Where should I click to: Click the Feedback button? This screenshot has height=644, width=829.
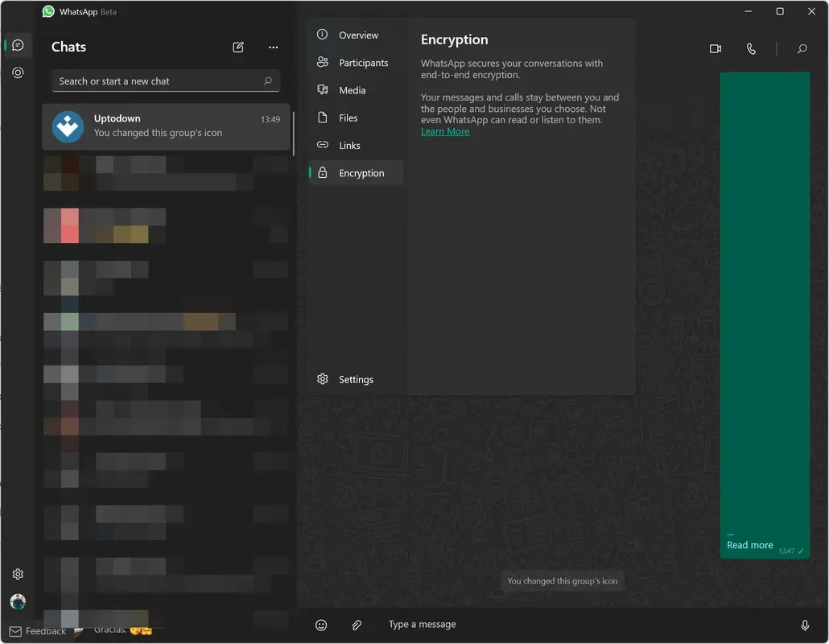[37, 630]
